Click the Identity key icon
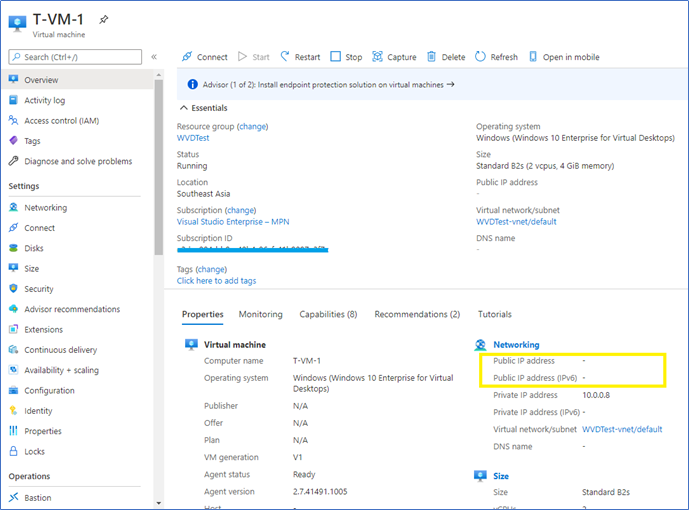 pos(14,411)
